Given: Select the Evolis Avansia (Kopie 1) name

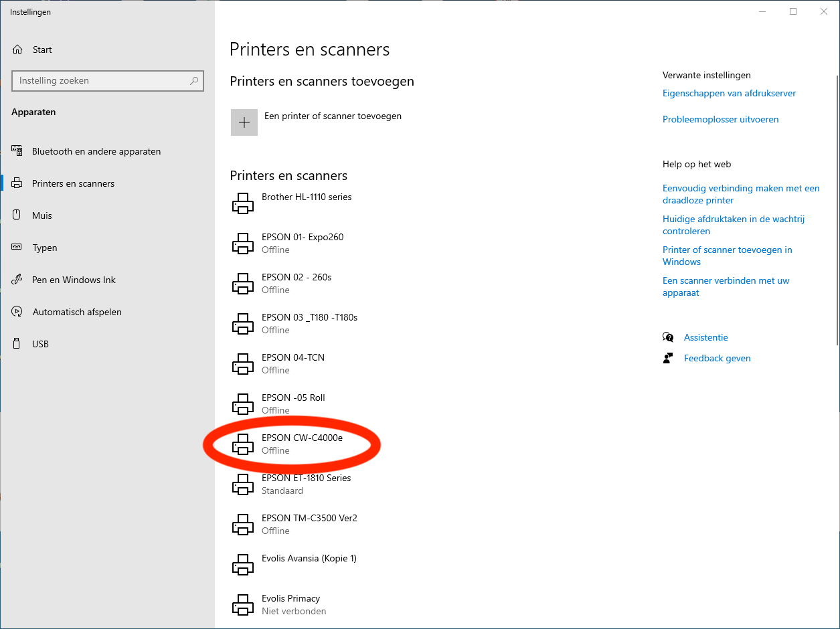Looking at the screenshot, I should [x=309, y=558].
